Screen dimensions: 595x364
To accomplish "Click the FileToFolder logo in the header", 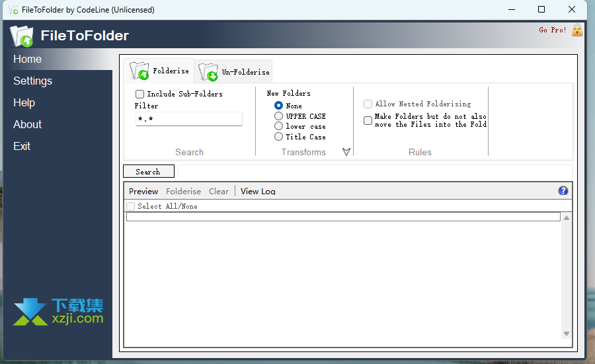I will [x=22, y=36].
